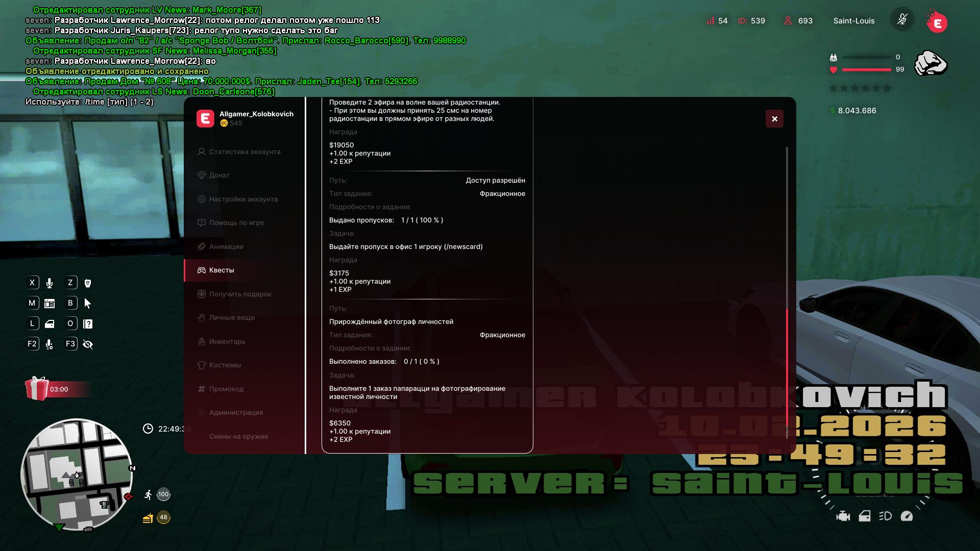This screenshot has width=980, height=551.
Task: Open the Промокод hashtag entry
Action: tap(226, 389)
